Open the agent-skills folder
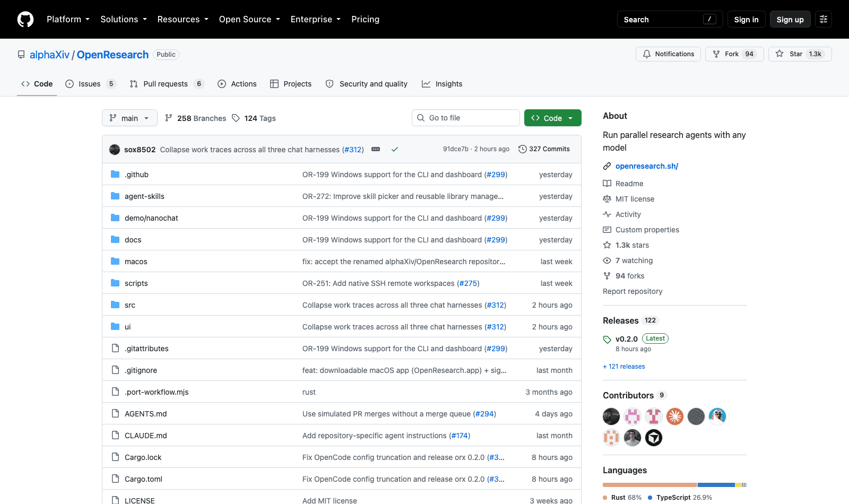The image size is (849, 504). [x=144, y=196]
